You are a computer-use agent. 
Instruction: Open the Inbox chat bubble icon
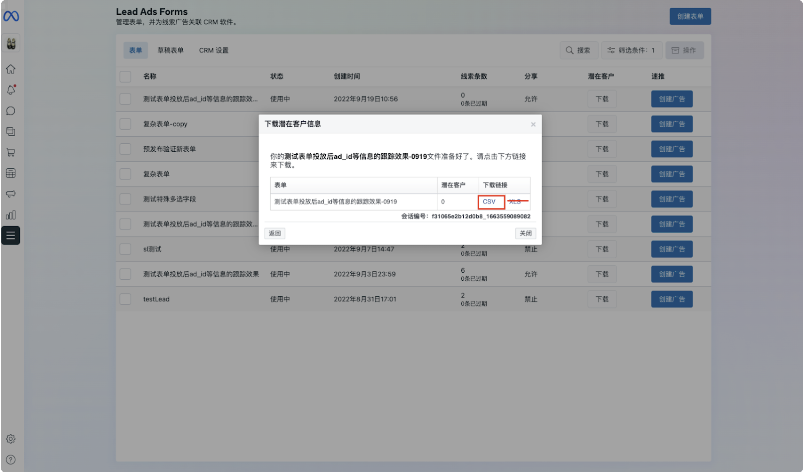[11, 111]
